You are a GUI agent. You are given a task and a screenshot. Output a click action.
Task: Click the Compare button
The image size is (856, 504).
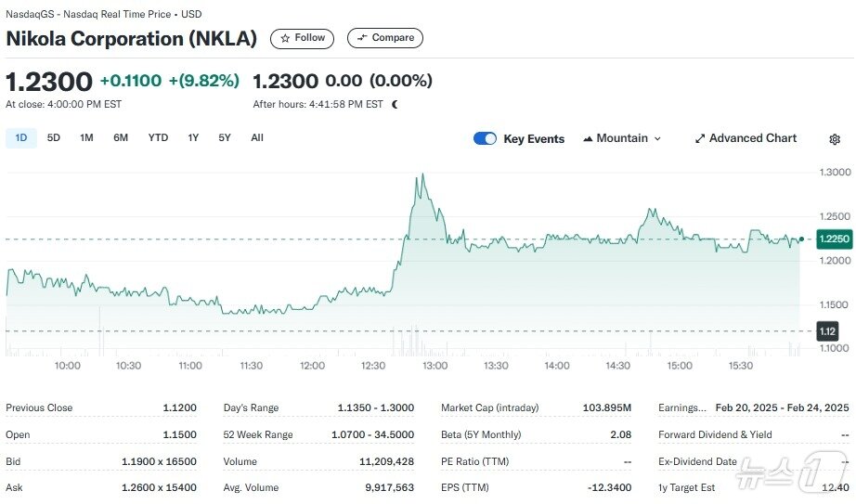click(384, 38)
